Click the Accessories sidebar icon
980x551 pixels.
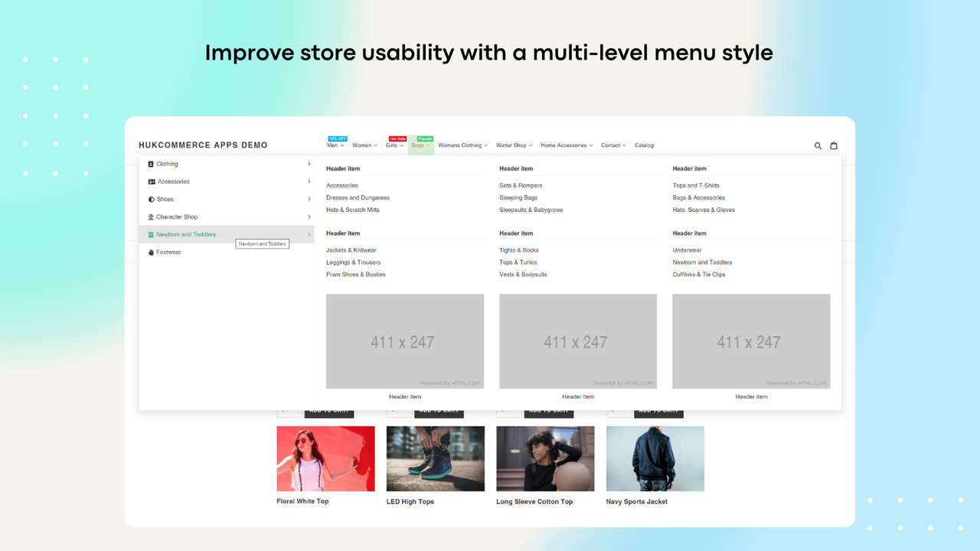(151, 181)
